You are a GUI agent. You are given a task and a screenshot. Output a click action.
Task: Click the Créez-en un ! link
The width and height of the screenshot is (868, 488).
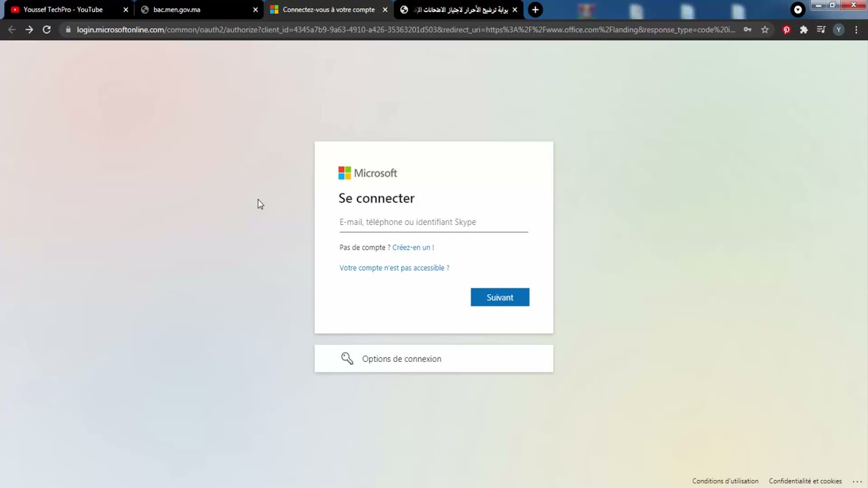[x=413, y=247]
